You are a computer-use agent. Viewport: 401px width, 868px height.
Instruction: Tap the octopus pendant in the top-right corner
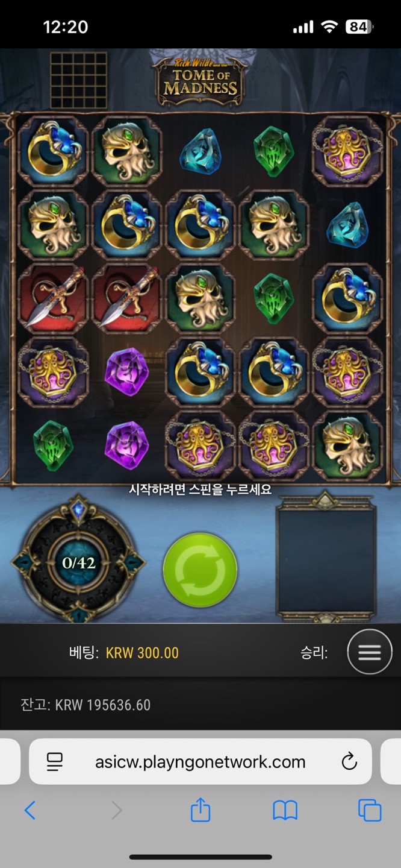pos(347,151)
